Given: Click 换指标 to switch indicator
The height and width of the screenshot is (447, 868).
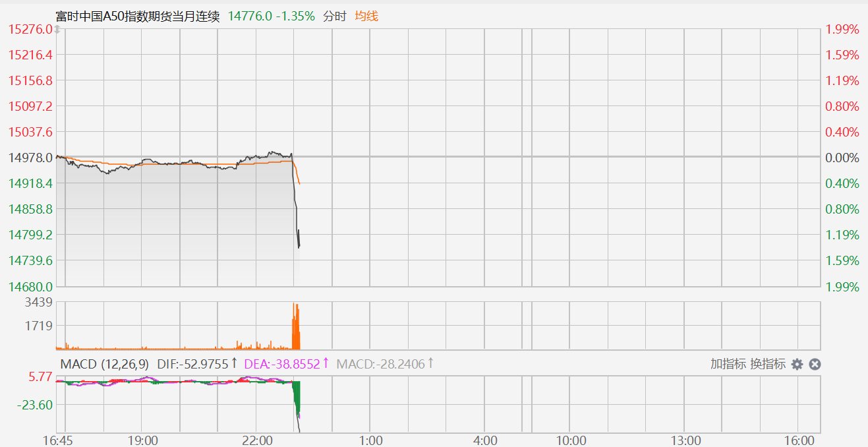Looking at the screenshot, I should 767,364.
